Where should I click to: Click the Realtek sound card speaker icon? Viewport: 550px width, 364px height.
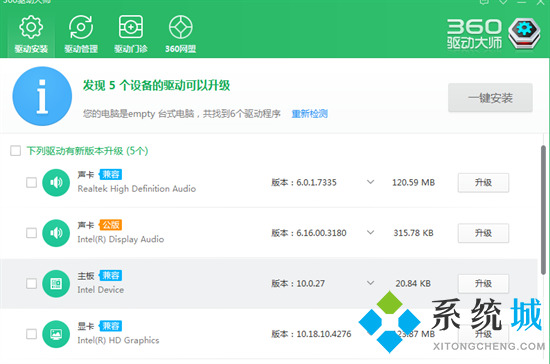pos(56,182)
